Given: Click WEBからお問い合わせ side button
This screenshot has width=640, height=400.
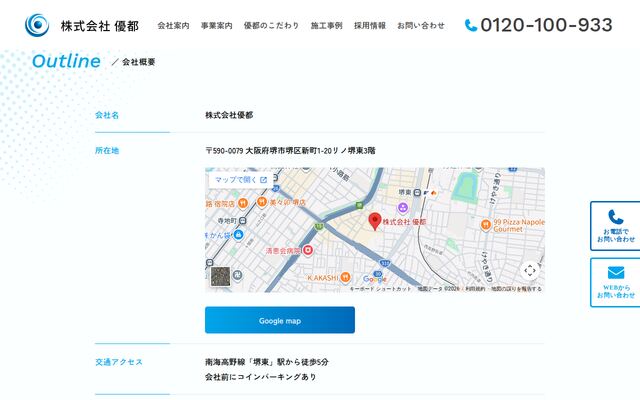Looking at the screenshot, I should point(616,282).
